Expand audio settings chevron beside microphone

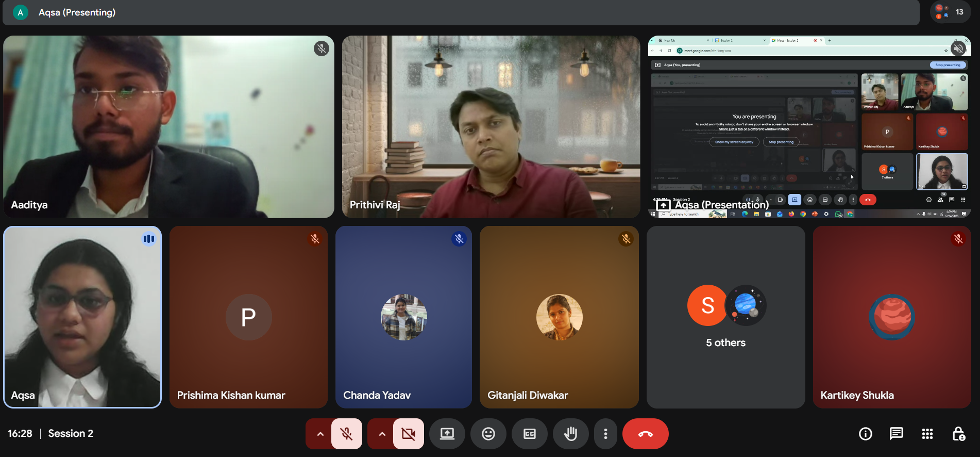click(x=320, y=434)
